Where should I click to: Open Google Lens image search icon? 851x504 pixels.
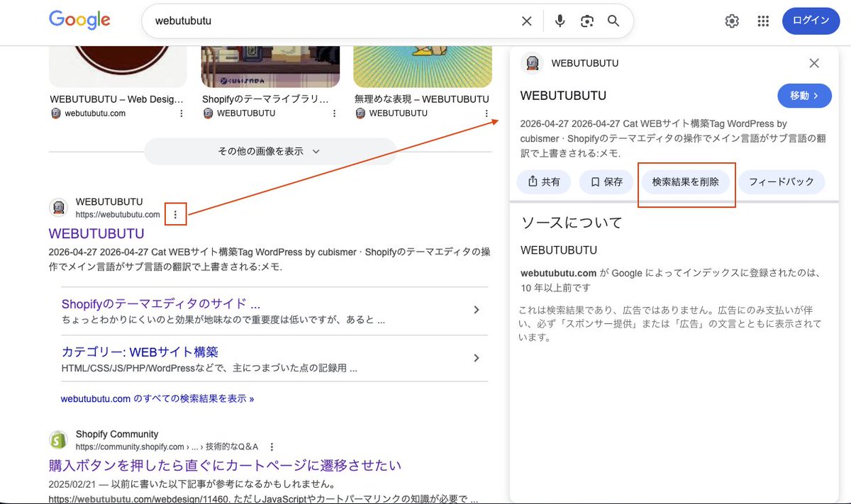(x=586, y=21)
